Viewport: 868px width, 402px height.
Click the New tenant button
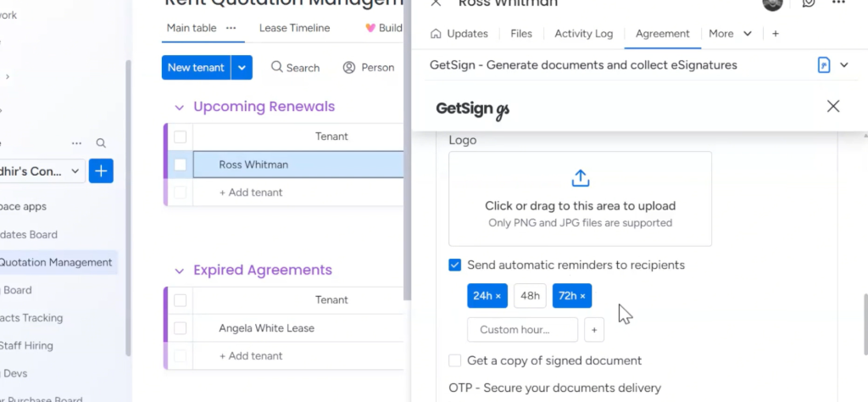pos(196,68)
